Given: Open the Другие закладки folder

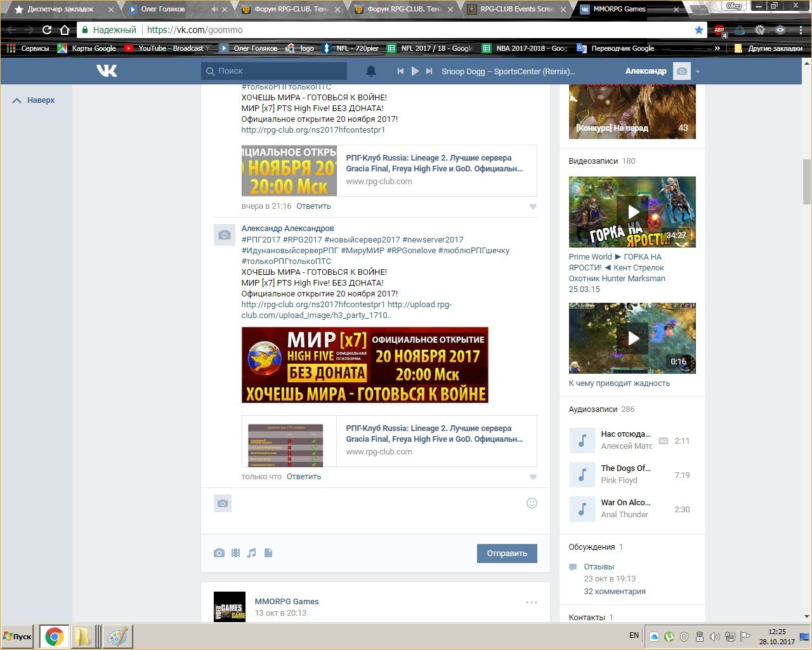Looking at the screenshot, I should tap(768, 48).
